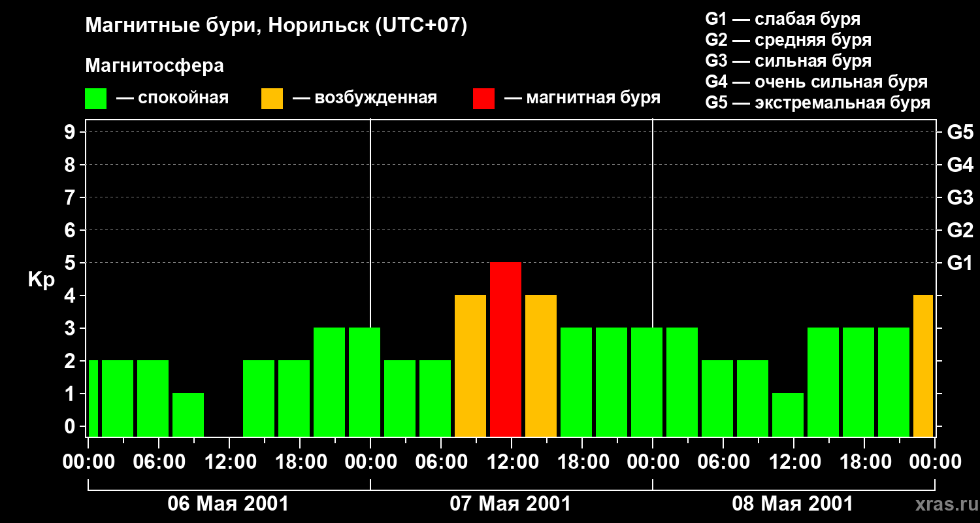The width and height of the screenshot is (980, 523).
Task: Select the Kp 1 bar on 06 Мая
Action: (188, 414)
